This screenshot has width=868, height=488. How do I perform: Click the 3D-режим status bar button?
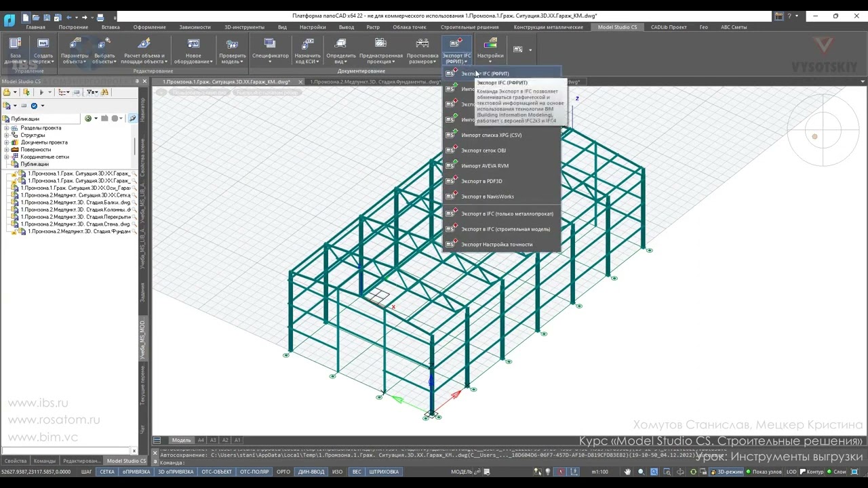[726, 472]
